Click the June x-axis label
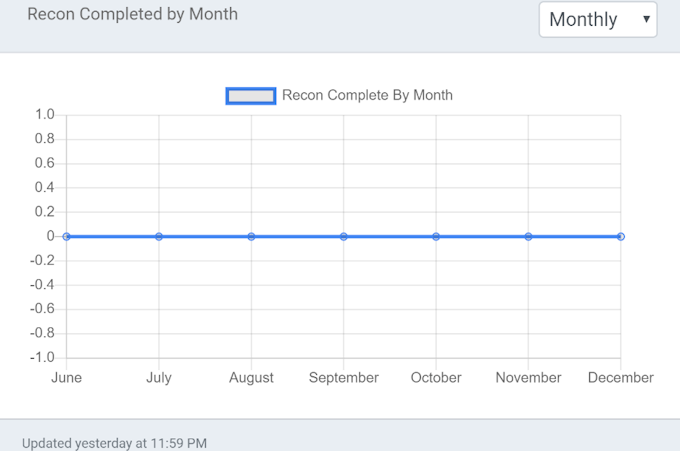 coord(66,378)
